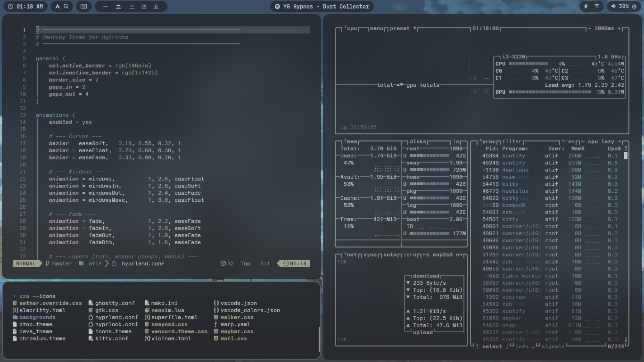Click signals at the bottom of the proc panel
The image size is (644, 362).
(553, 346)
